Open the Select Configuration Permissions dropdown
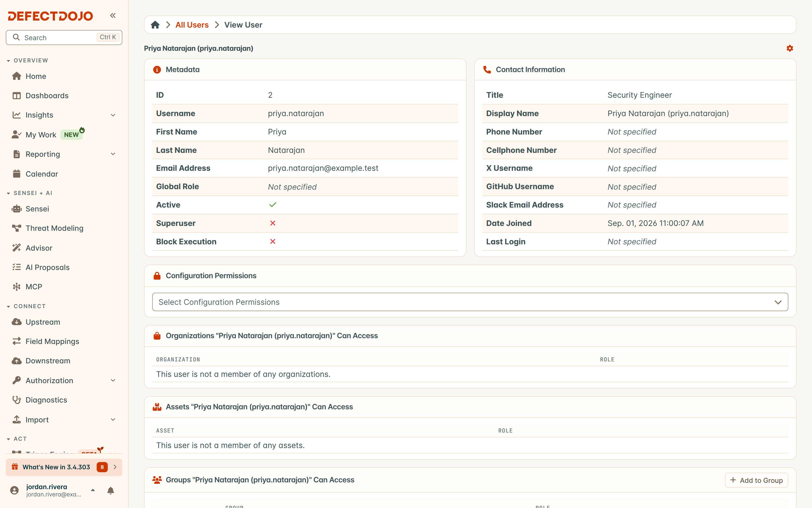The height and width of the screenshot is (508, 812). tap(470, 302)
